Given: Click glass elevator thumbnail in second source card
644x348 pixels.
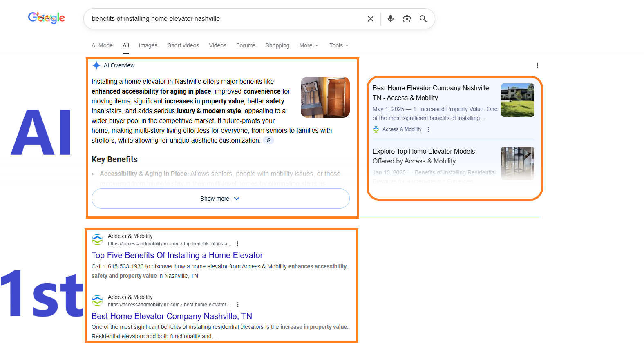Looking at the screenshot, I should pos(518,163).
